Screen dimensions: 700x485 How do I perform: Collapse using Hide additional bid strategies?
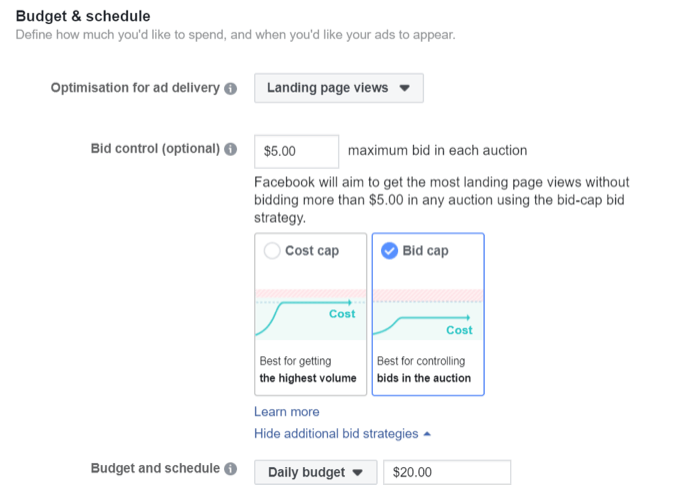tap(336, 434)
